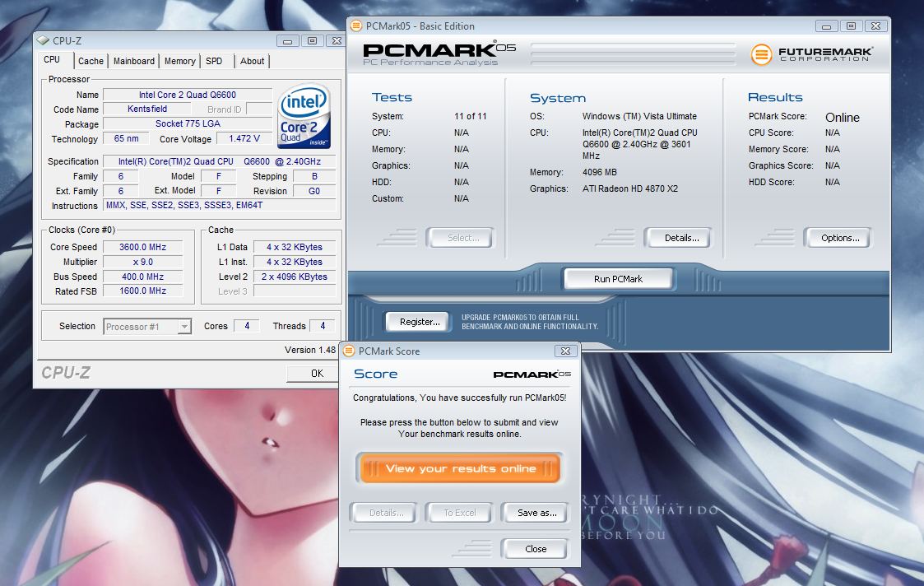Click the PCMark Score dialog title icon
The width and height of the screenshot is (924, 586).
[x=349, y=351]
